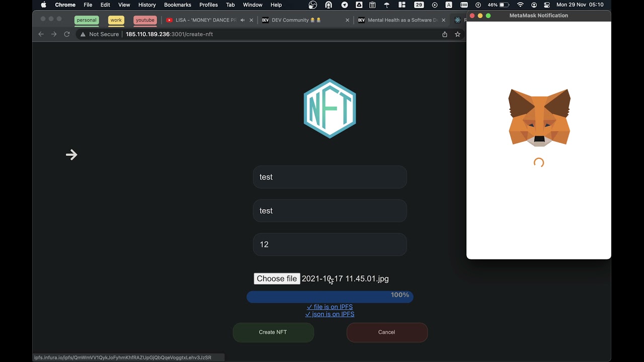Open the Help menu

tap(276, 5)
